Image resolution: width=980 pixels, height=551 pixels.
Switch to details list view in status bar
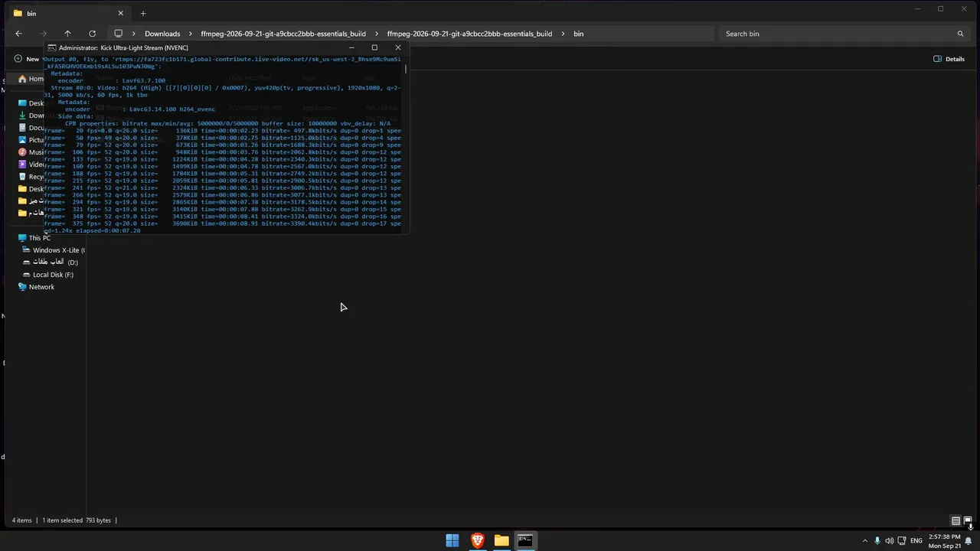955,520
